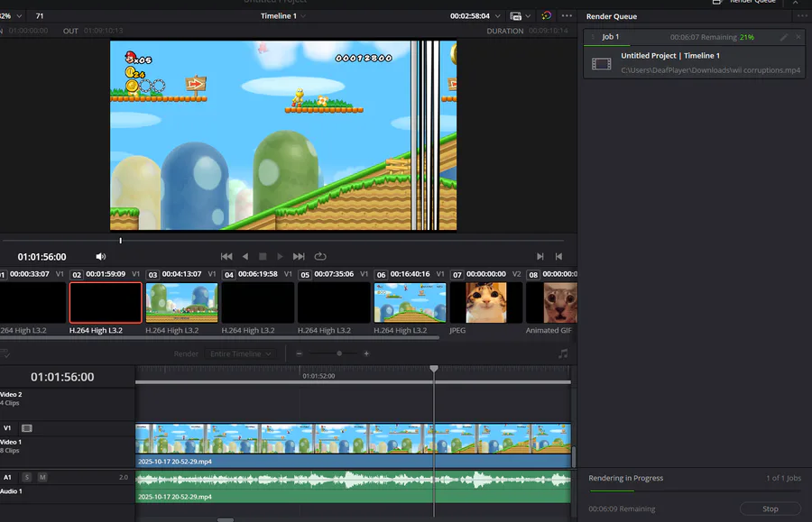Viewport: 812px width, 522px height.
Task: Select the cat JPEG clip thumbnail 07
Action: pos(485,303)
